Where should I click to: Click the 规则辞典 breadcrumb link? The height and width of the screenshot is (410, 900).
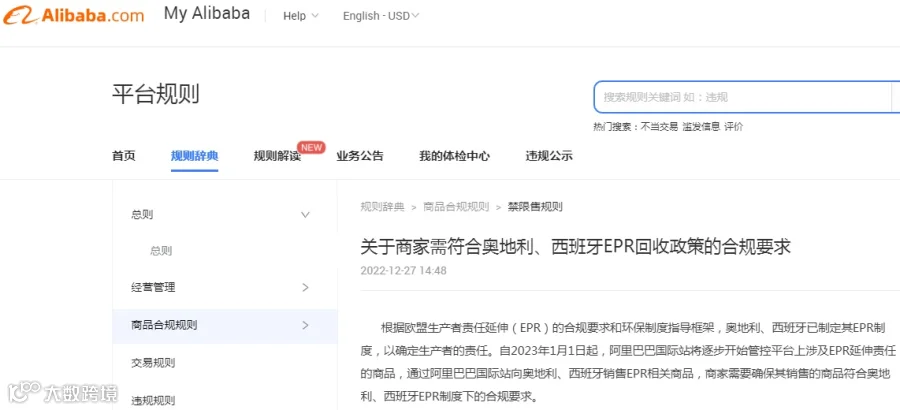tap(382, 207)
